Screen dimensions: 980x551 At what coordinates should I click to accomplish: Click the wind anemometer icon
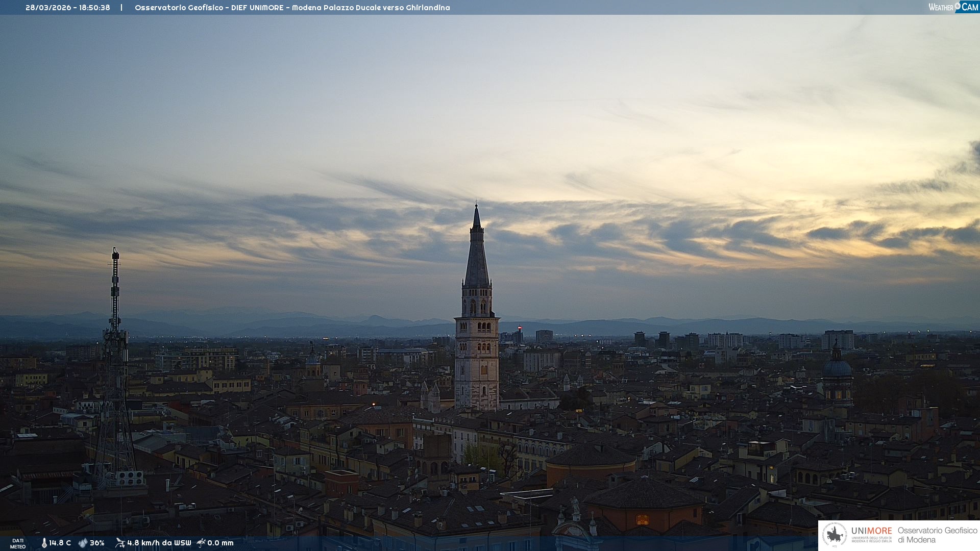[x=120, y=543]
